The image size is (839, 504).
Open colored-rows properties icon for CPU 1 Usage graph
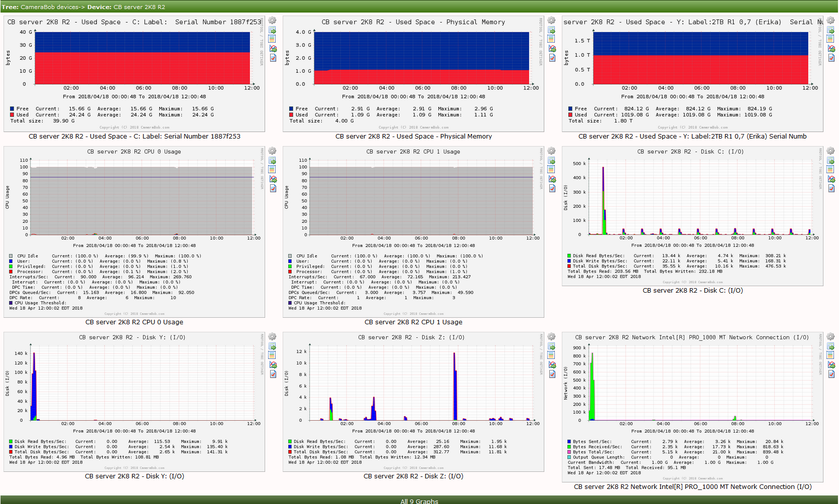click(552, 170)
